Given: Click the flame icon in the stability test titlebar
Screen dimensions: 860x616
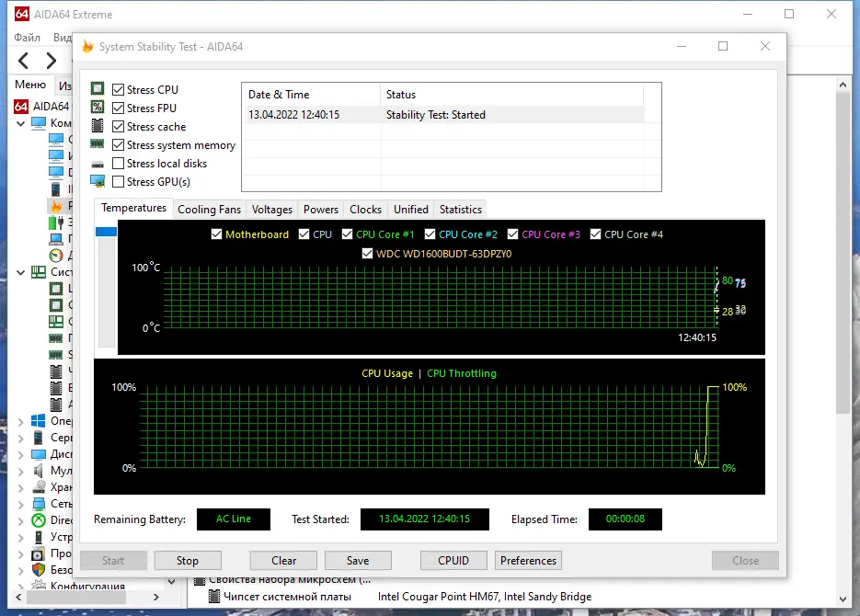Looking at the screenshot, I should coord(87,46).
